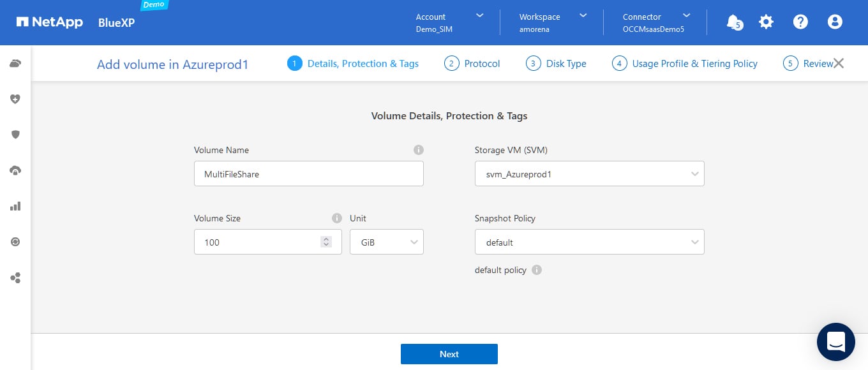Image resolution: width=868 pixels, height=370 pixels.
Task: Click the Next button
Action: [449, 354]
